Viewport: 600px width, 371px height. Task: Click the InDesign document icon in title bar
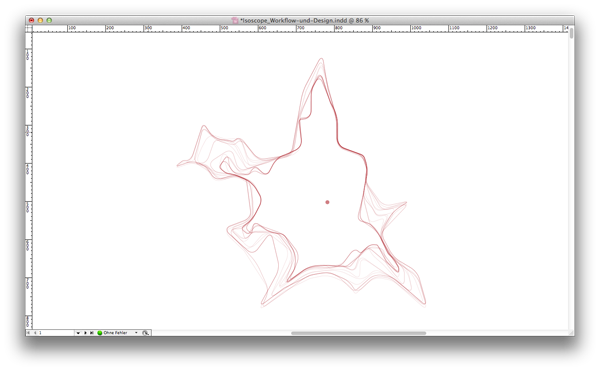tap(235, 20)
